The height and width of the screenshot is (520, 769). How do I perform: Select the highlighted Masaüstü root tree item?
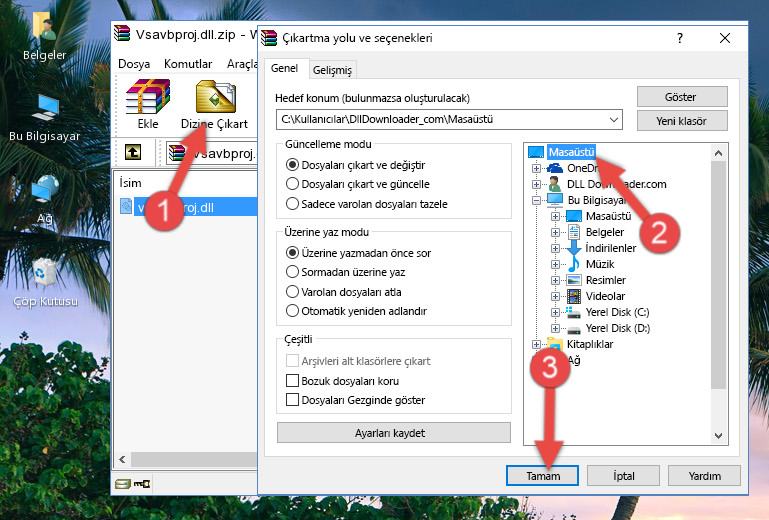[x=571, y=152]
